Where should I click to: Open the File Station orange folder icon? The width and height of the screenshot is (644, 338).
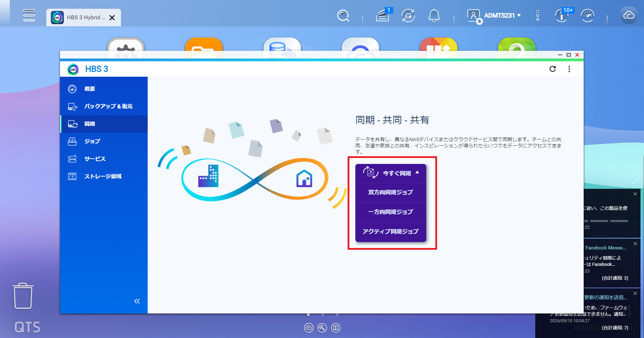[x=204, y=44]
